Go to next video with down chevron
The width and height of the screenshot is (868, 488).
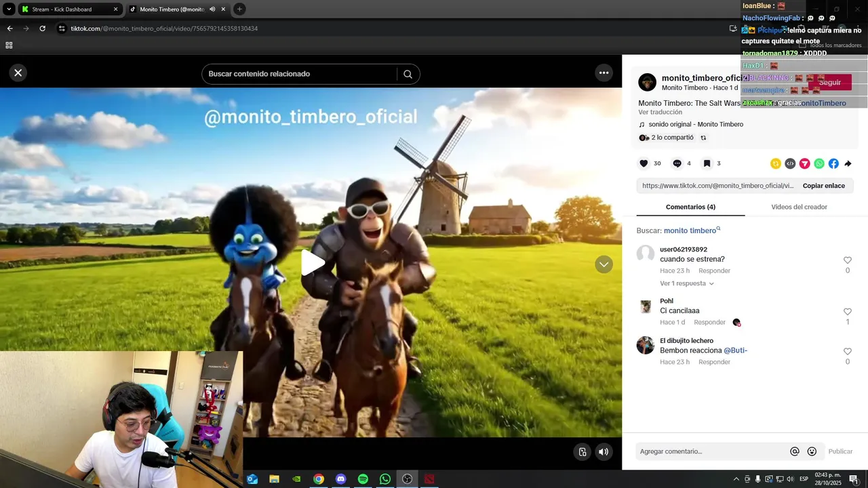(604, 264)
